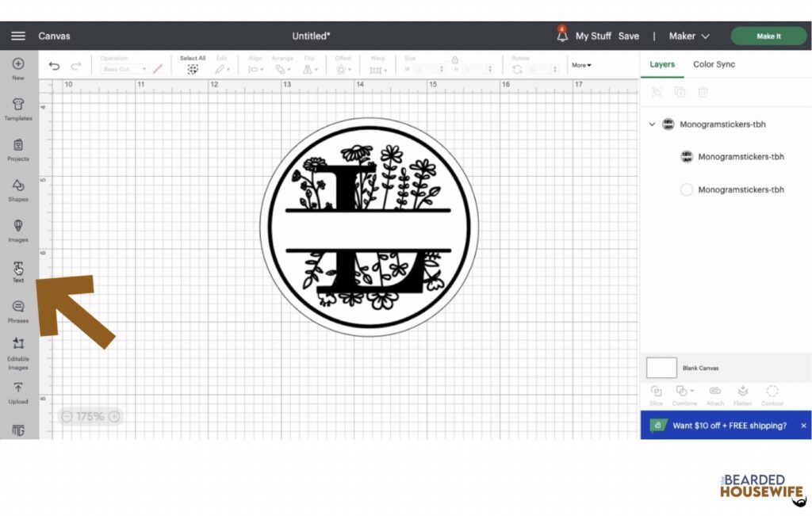
Task: Open the Maker machine dropdown
Action: [x=689, y=36]
